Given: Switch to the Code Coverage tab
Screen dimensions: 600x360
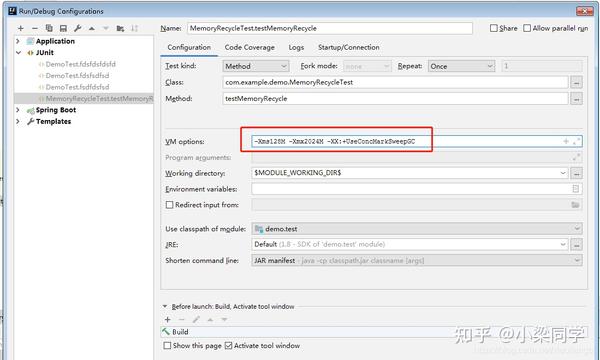Looking at the screenshot, I should click(249, 47).
